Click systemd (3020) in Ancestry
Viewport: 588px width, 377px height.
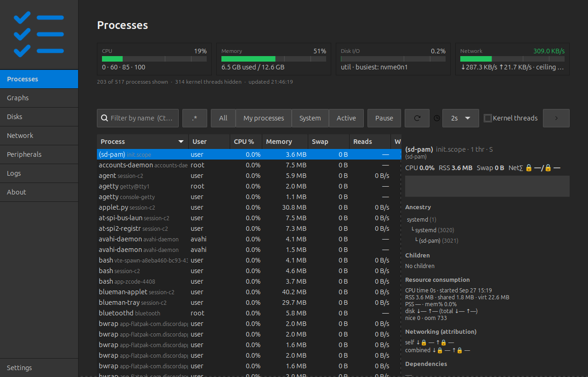(435, 230)
